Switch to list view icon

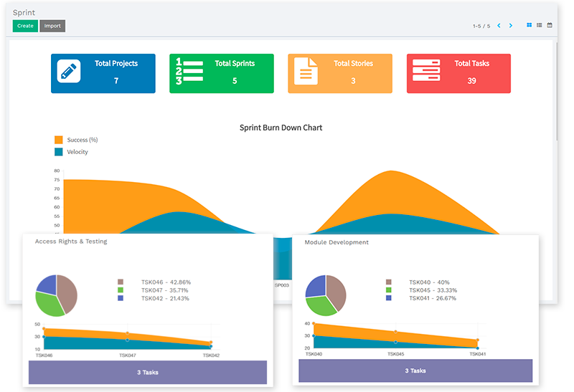540,25
